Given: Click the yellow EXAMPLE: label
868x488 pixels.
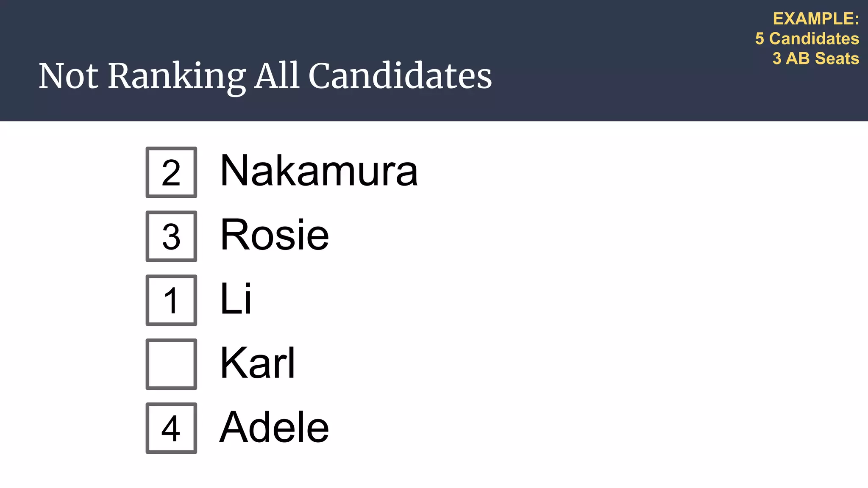Looking at the screenshot, I should coord(816,19).
